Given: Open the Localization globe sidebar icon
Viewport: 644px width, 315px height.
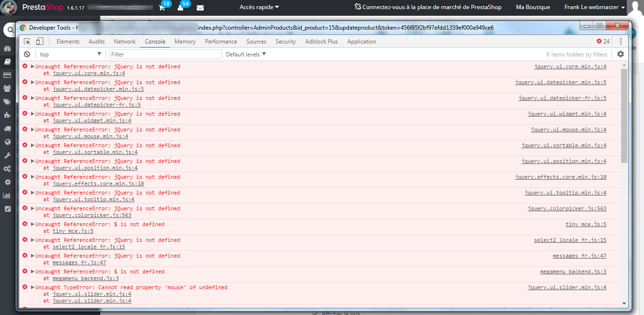Looking at the screenshot, I should [7, 142].
